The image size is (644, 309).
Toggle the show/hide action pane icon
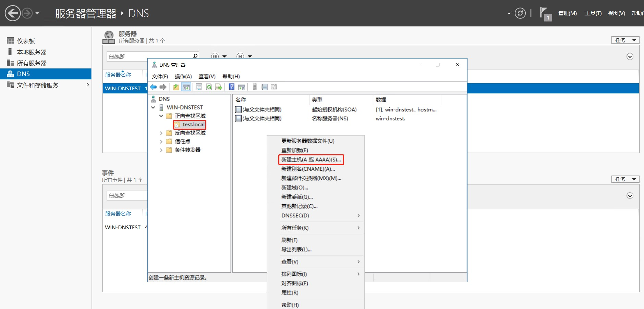[x=242, y=87]
